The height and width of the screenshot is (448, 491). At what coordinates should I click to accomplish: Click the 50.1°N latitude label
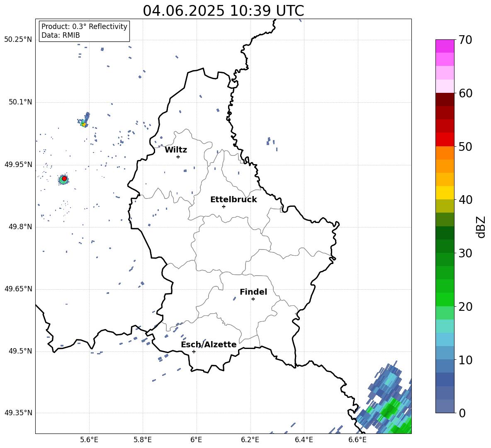coord(20,102)
